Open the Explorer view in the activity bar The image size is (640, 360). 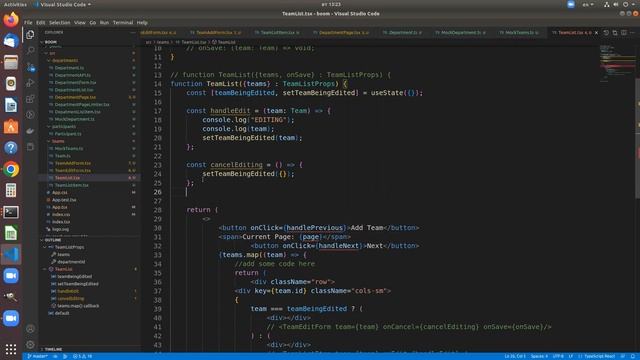(30, 35)
